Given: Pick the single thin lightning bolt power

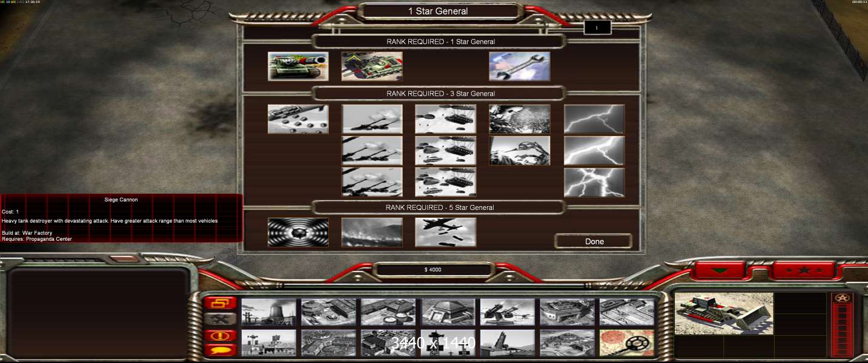Looking at the screenshot, I should coord(594,119).
